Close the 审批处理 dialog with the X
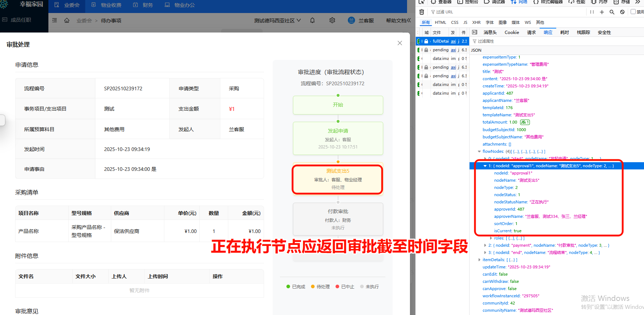Image resolution: width=644 pixels, height=315 pixels. tap(399, 43)
